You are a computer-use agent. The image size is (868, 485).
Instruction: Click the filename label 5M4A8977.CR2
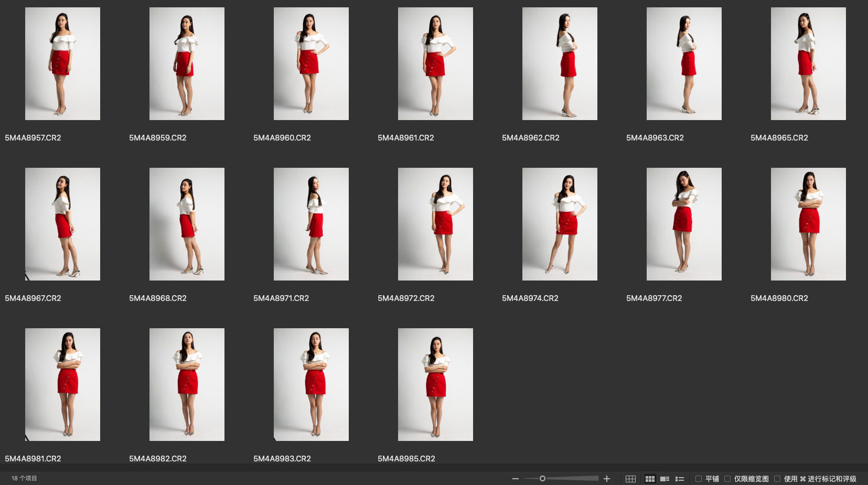point(654,298)
